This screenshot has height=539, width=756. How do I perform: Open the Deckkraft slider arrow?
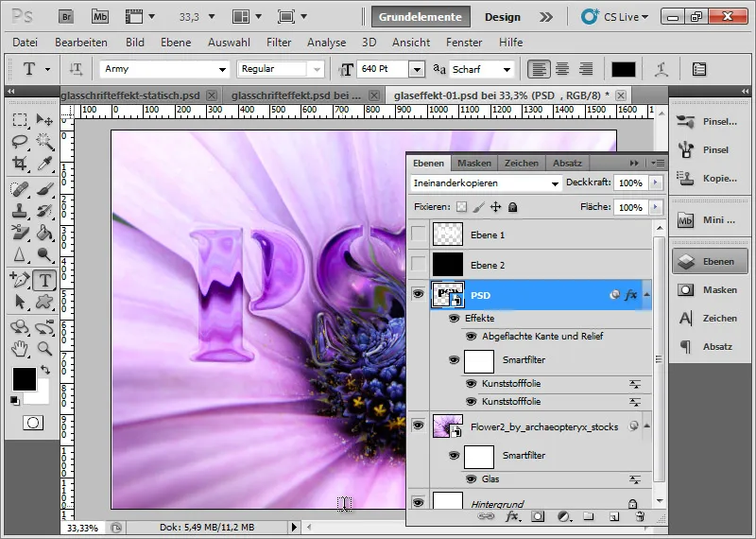click(x=655, y=183)
